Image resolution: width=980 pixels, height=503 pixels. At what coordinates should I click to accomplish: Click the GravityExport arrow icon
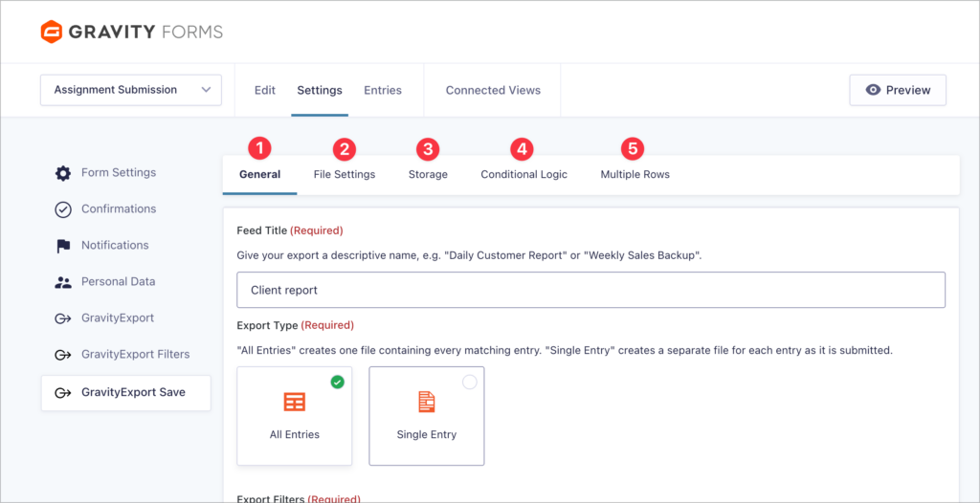(62, 318)
